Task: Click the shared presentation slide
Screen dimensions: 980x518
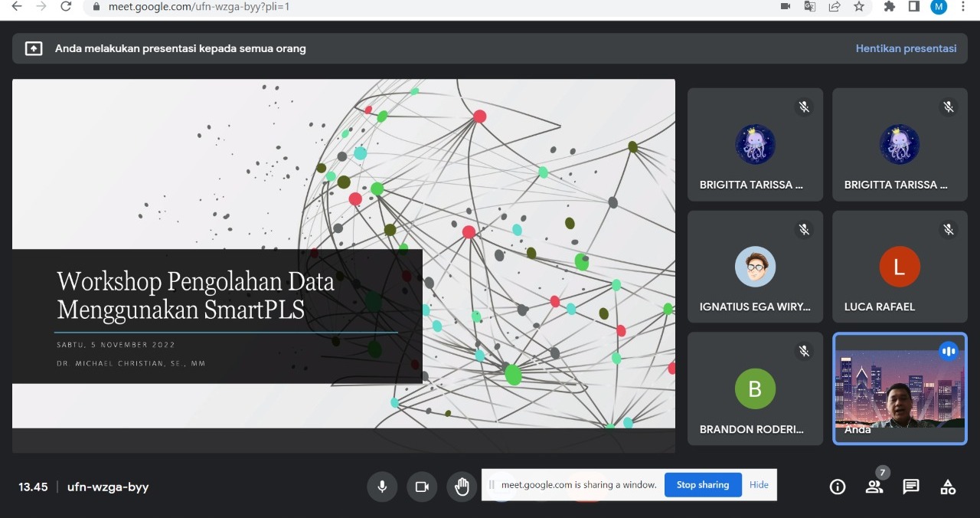Action: pos(344,265)
